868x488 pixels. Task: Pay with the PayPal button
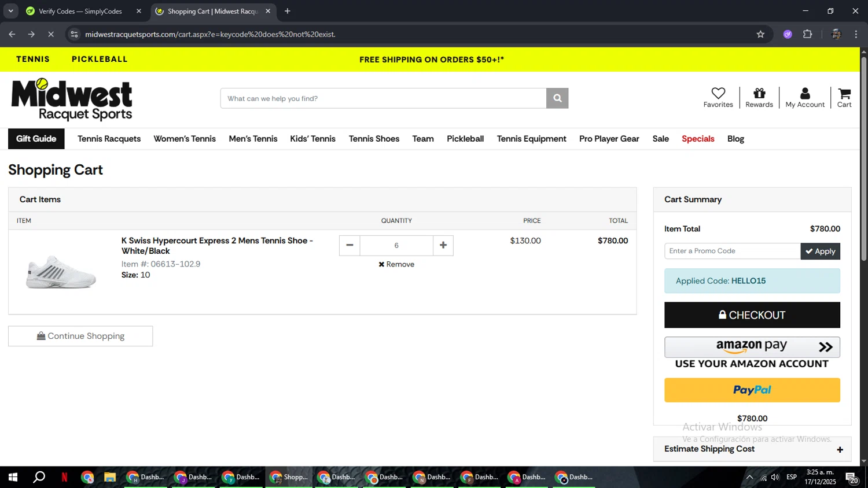[752, 390]
